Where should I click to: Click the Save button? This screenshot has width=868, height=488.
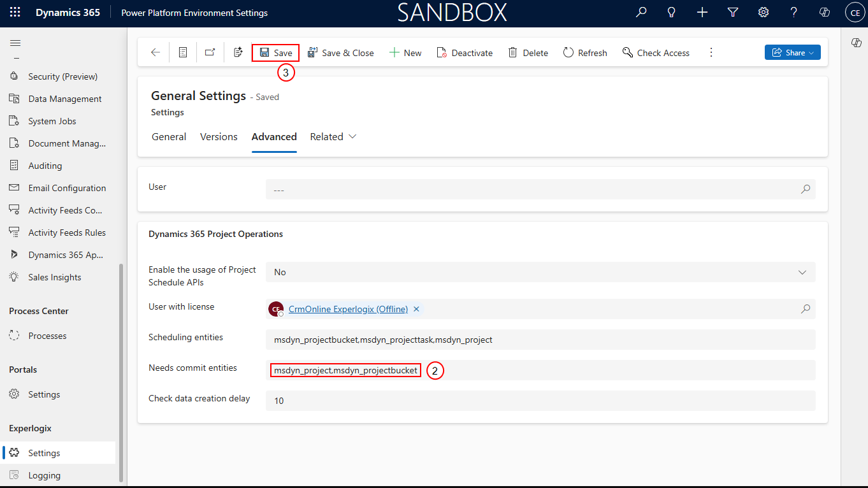tap(276, 53)
